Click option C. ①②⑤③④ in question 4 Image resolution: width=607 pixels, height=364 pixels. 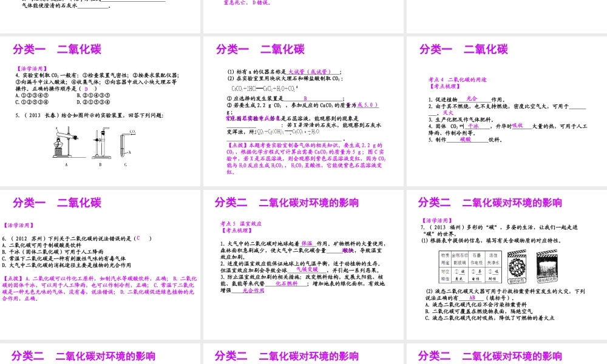coord(32,102)
